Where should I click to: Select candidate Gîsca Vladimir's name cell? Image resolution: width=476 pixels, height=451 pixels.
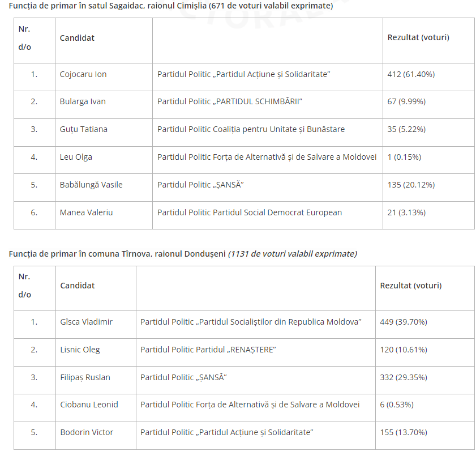click(x=87, y=322)
